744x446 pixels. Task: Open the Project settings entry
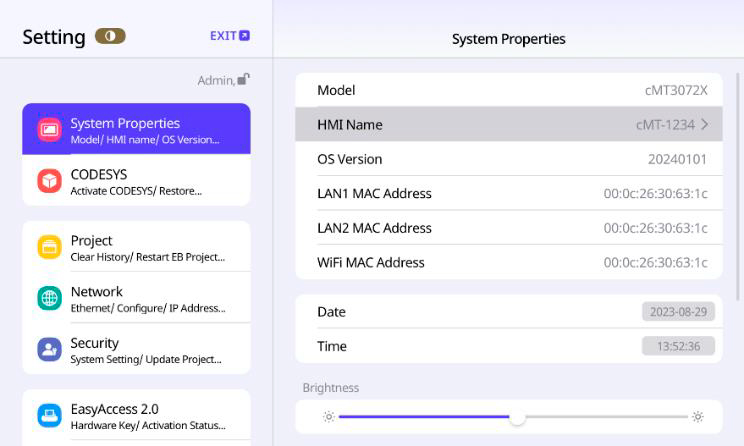[x=136, y=247]
